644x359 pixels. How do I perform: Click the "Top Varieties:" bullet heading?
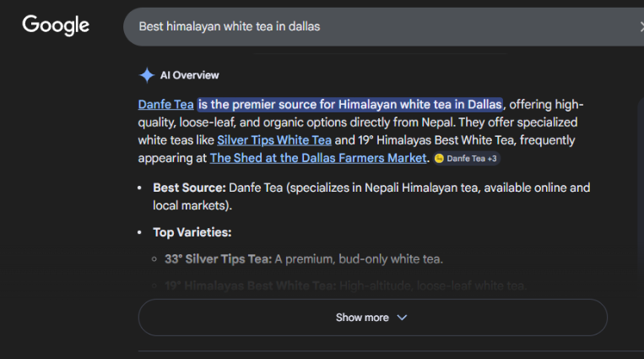coord(192,232)
